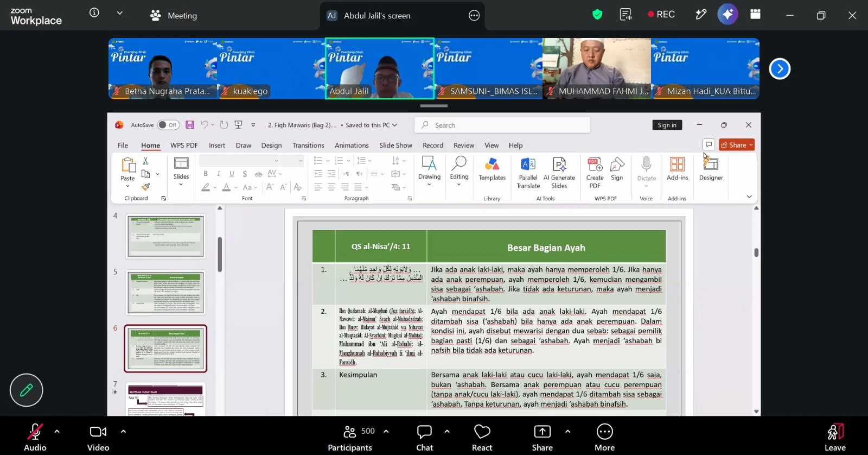Select slide 5 thumbnail

pos(165,293)
